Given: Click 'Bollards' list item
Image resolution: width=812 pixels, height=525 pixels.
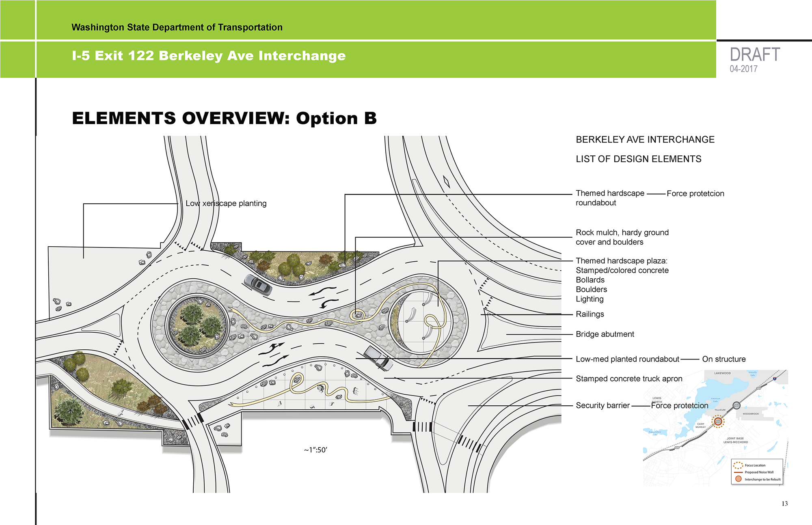Looking at the screenshot, I should (x=590, y=280).
